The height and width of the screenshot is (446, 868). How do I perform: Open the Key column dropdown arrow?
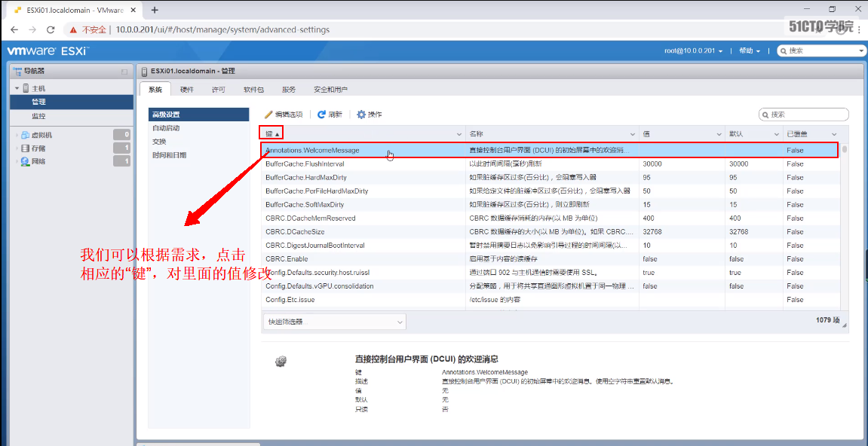(x=459, y=134)
